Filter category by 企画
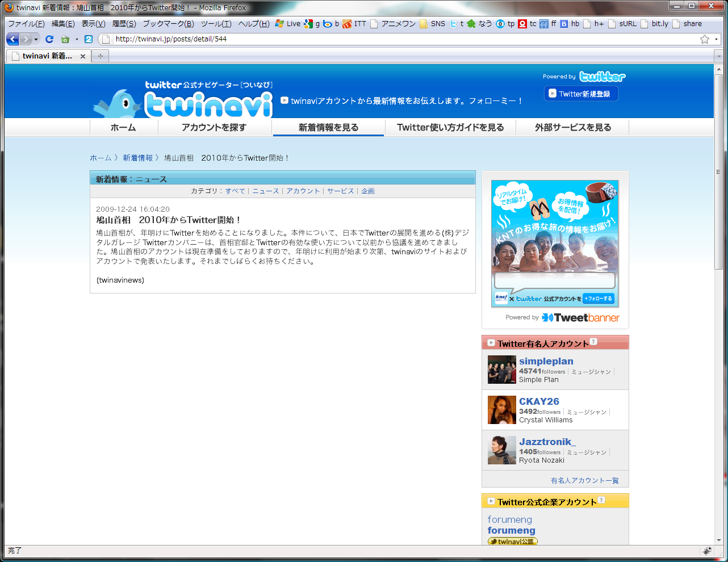The width and height of the screenshot is (728, 562). pyautogui.click(x=368, y=191)
